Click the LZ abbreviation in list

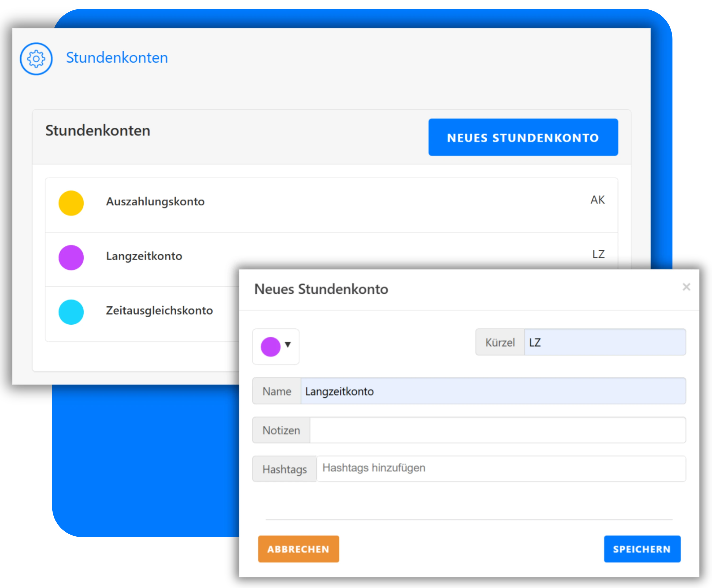(598, 254)
